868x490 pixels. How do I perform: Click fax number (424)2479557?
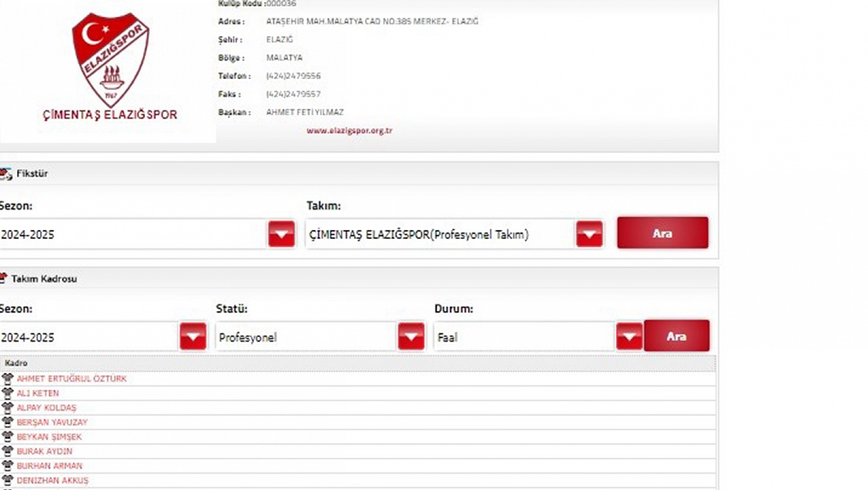click(x=294, y=94)
